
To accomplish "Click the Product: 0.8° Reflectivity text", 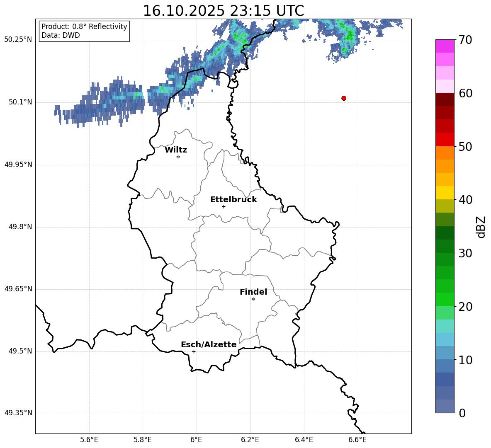I will [x=84, y=27].
